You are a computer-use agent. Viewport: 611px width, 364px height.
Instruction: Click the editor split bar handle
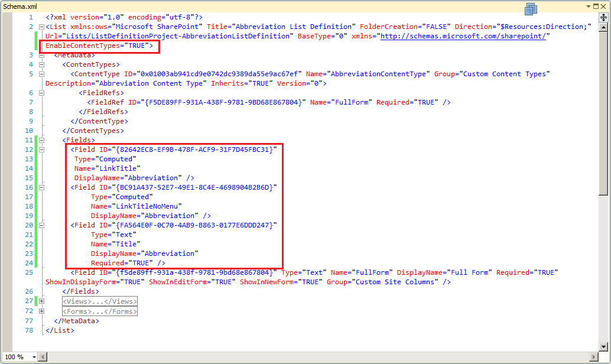603,18
